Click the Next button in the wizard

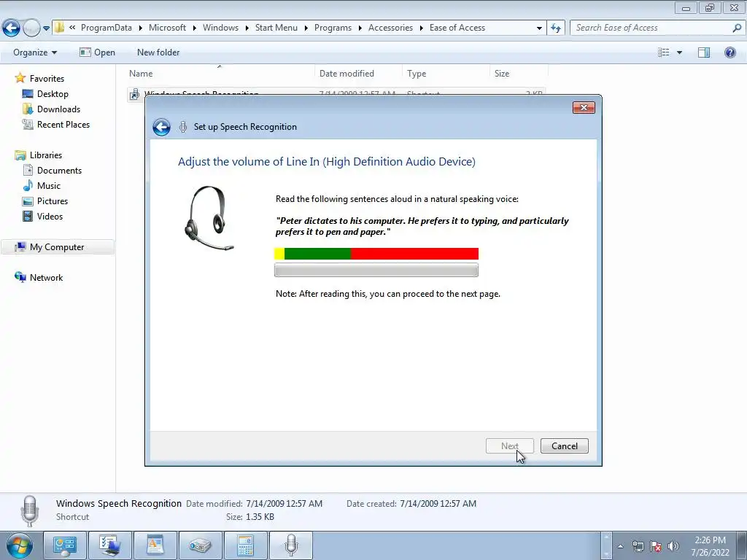(510, 446)
